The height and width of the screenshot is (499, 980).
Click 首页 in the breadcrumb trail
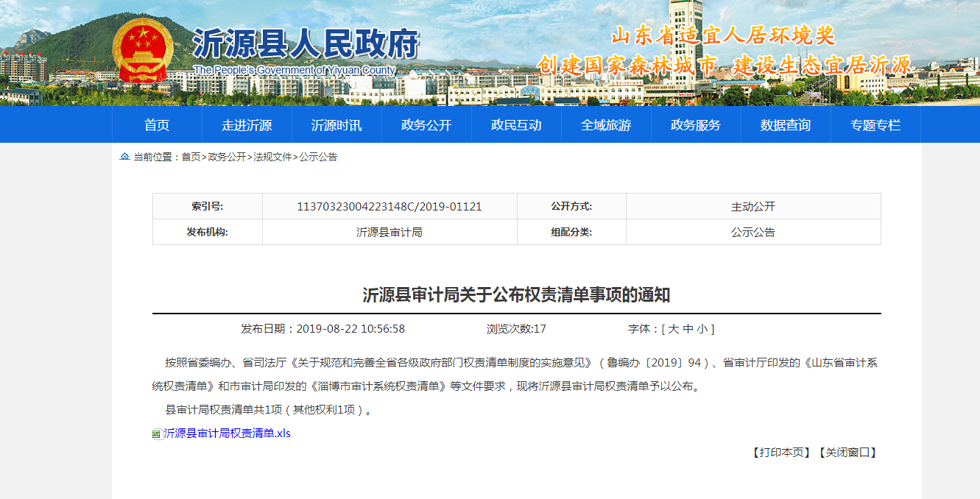point(191,157)
